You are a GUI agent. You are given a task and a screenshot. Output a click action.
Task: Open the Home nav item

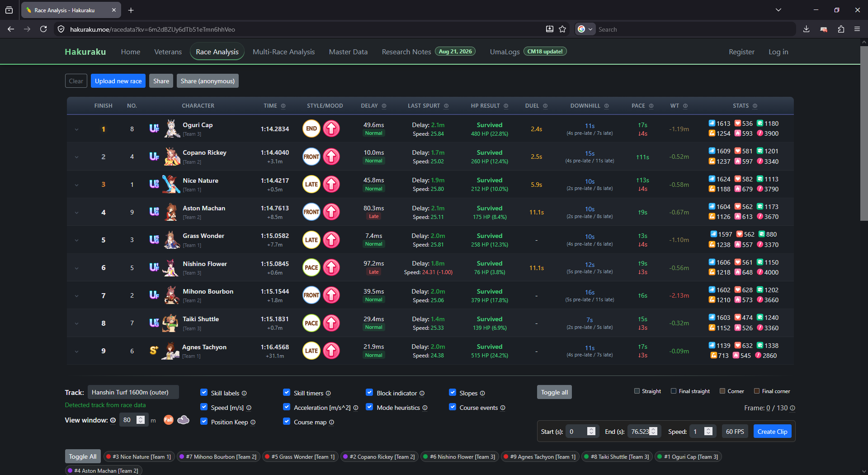pos(131,52)
